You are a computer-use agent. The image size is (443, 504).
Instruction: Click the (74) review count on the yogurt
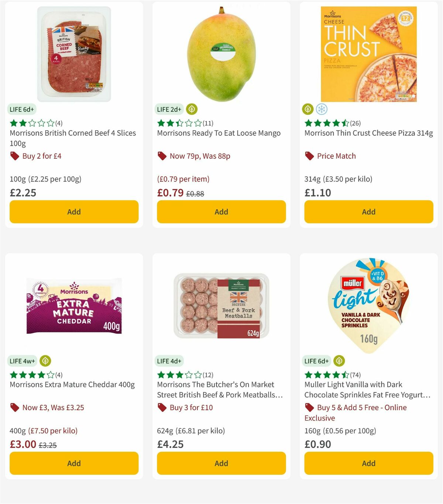click(x=356, y=374)
